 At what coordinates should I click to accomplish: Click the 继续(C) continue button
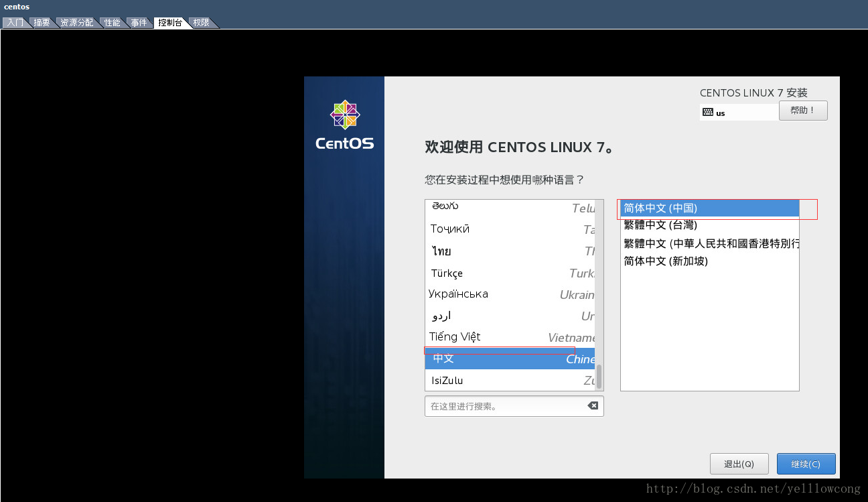point(806,464)
